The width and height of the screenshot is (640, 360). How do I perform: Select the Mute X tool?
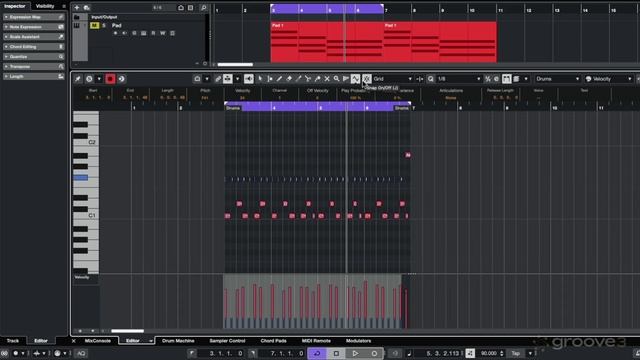click(327, 79)
